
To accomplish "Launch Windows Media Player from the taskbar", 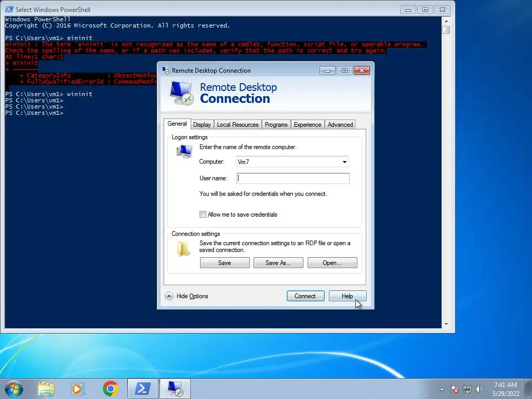I will [78, 389].
